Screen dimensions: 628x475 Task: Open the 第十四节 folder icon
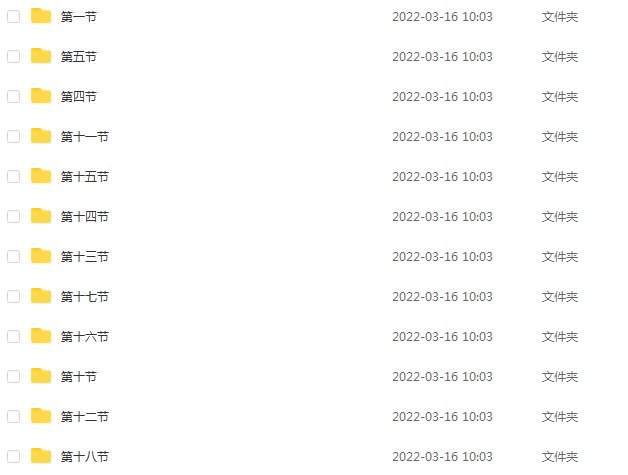click(x=41, y=216)
